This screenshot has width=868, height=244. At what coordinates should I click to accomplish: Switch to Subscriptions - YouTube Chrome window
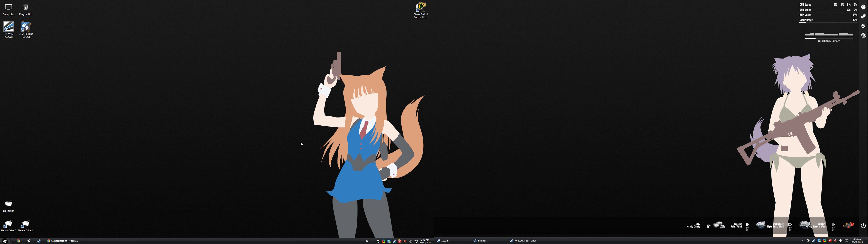point(63,241)
